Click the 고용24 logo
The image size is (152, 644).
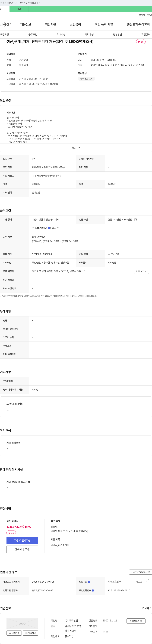point(6,24)
